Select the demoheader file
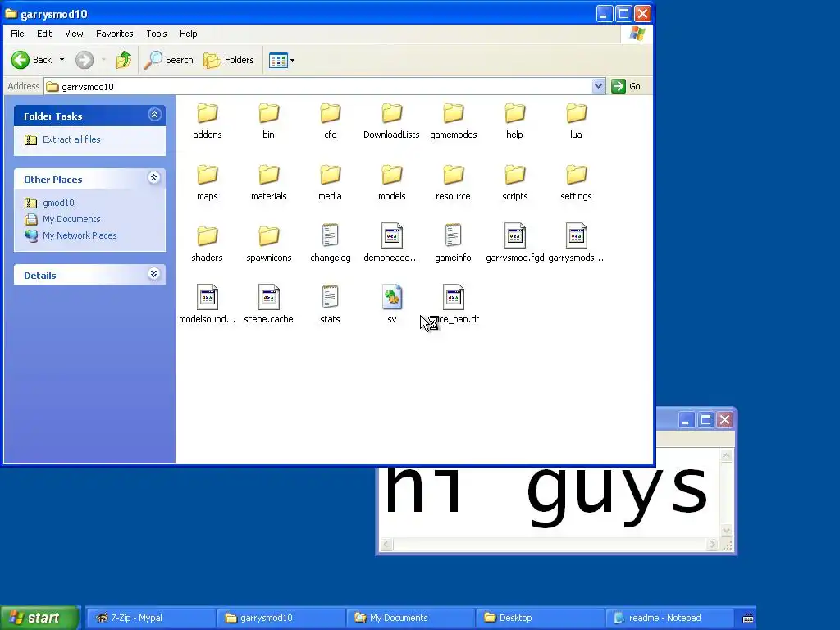The height and width of the screenshot is (630, 840). (x=391, y=244)
